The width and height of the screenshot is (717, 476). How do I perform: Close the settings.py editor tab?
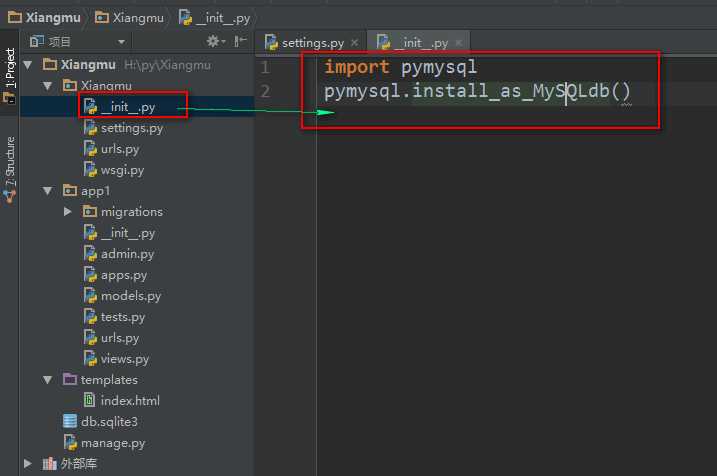coord(354,43)
